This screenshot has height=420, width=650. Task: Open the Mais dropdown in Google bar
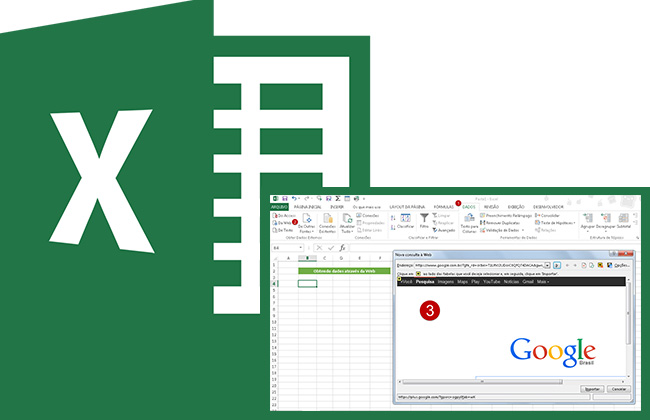point(543,282)
